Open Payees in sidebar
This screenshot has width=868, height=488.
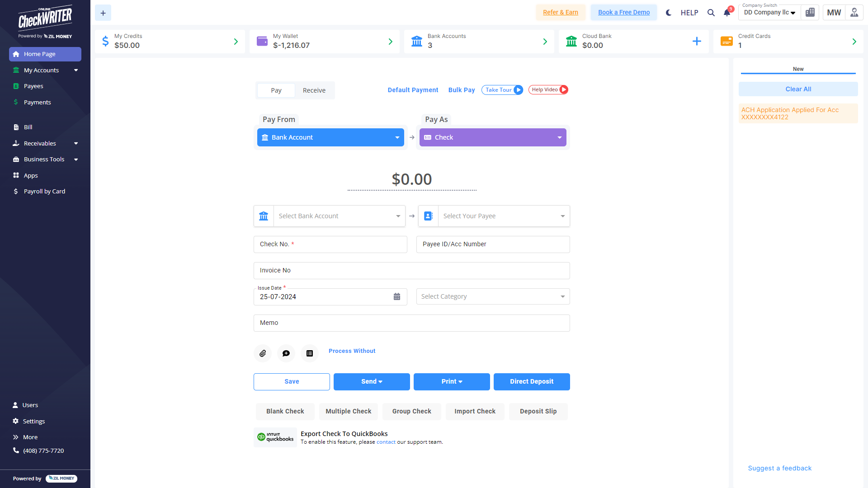[33, 86]
